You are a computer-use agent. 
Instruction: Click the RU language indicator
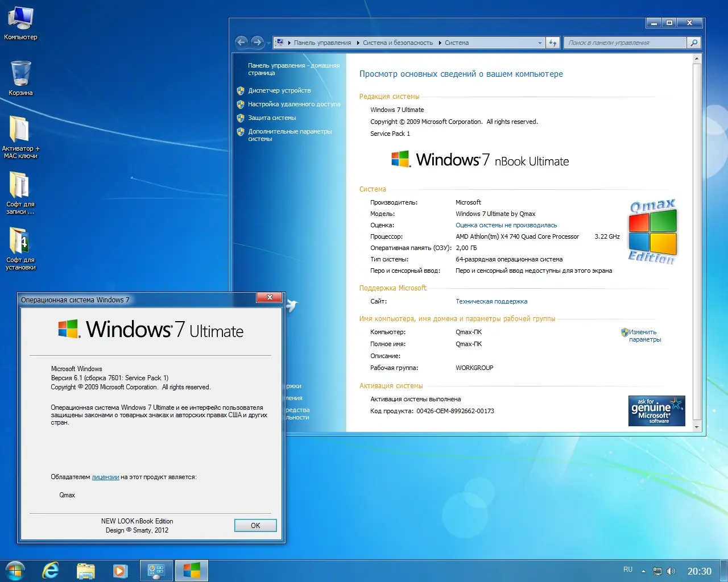(x=628, y=569)
